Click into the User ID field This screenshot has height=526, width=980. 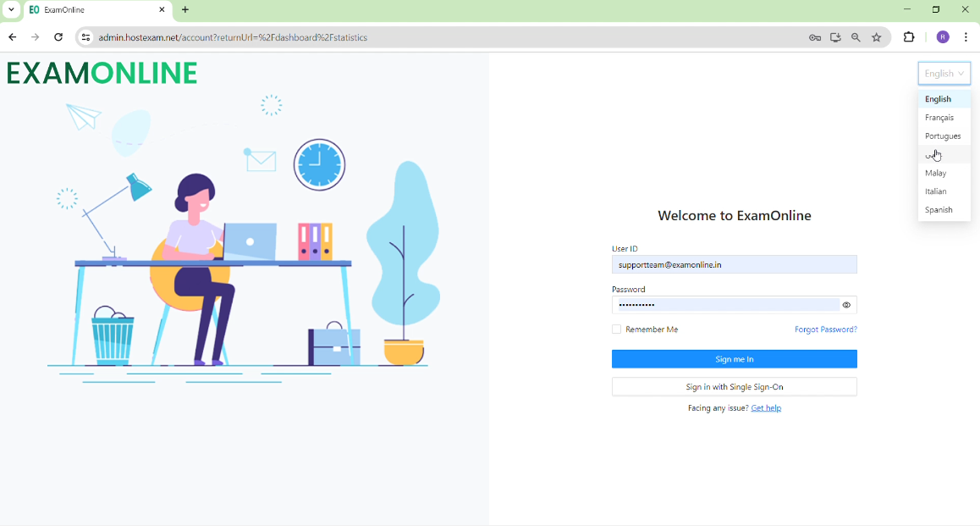click(734, 265)
